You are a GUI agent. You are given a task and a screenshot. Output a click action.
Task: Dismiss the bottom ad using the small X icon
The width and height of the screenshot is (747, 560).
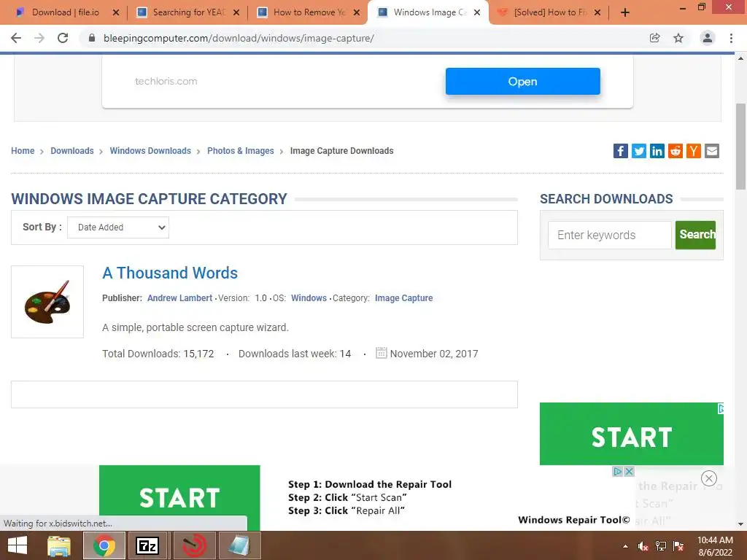click(629, 472)
